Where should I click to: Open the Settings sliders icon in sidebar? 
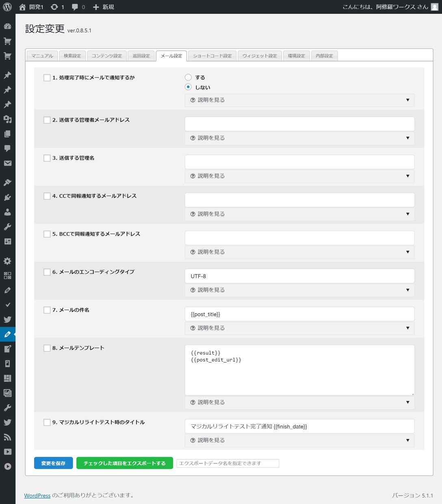click(x=7, y=241)
